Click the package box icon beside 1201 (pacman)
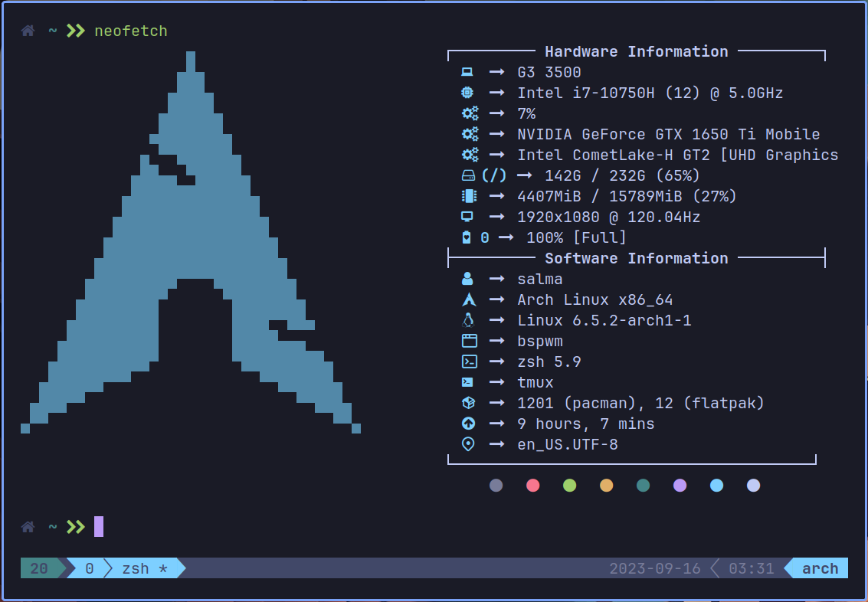868x602 pixels. pyautogui.click(x=468, y=403)
